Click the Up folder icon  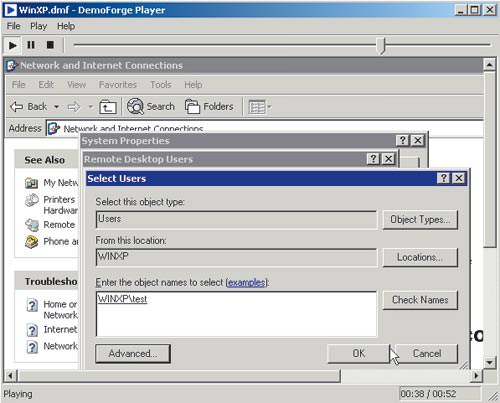(108, 107)
